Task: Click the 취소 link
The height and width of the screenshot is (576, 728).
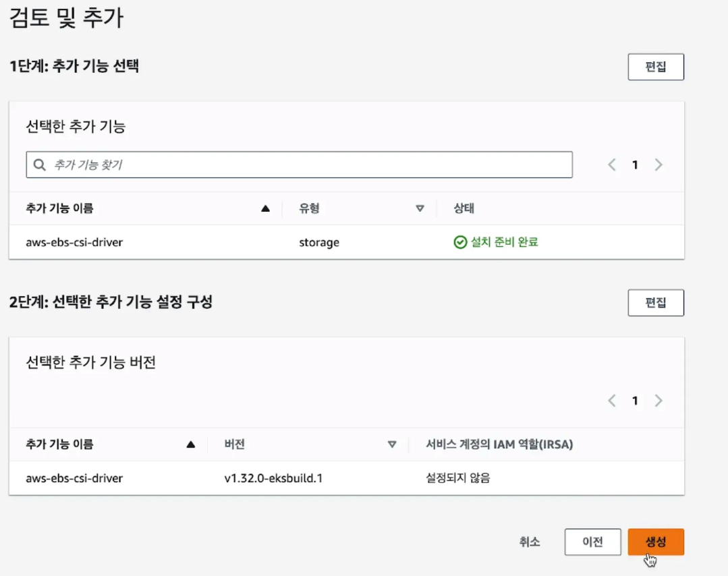Action: [x=529, y=542]
